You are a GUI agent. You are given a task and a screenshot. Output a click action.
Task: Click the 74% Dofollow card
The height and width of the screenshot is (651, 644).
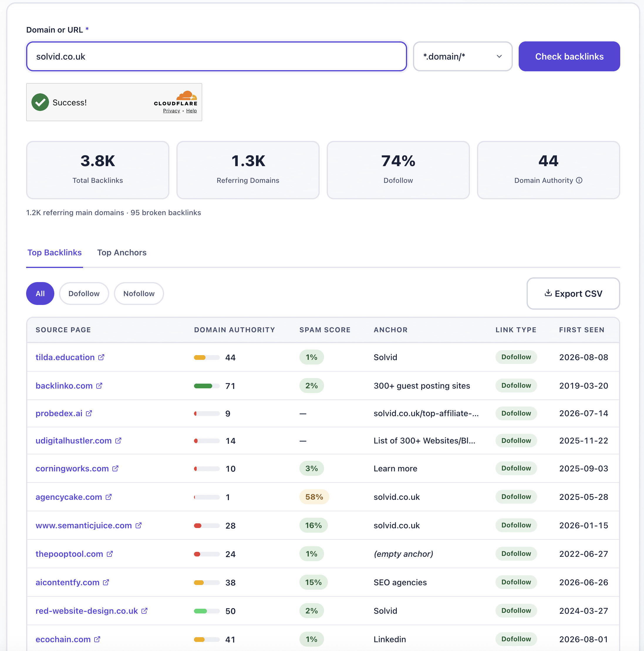(x=398, y=170)
